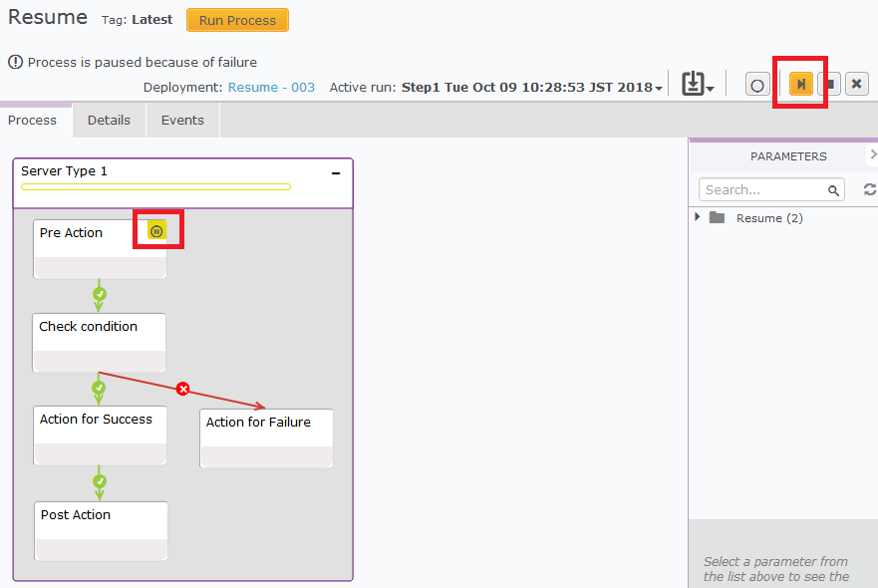Select the Action for Failure step

point(266,438)
